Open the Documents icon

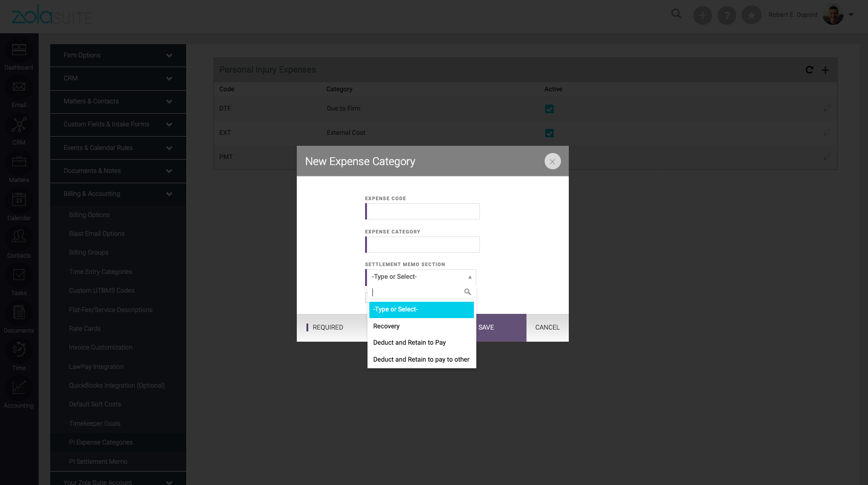(19, 313)
